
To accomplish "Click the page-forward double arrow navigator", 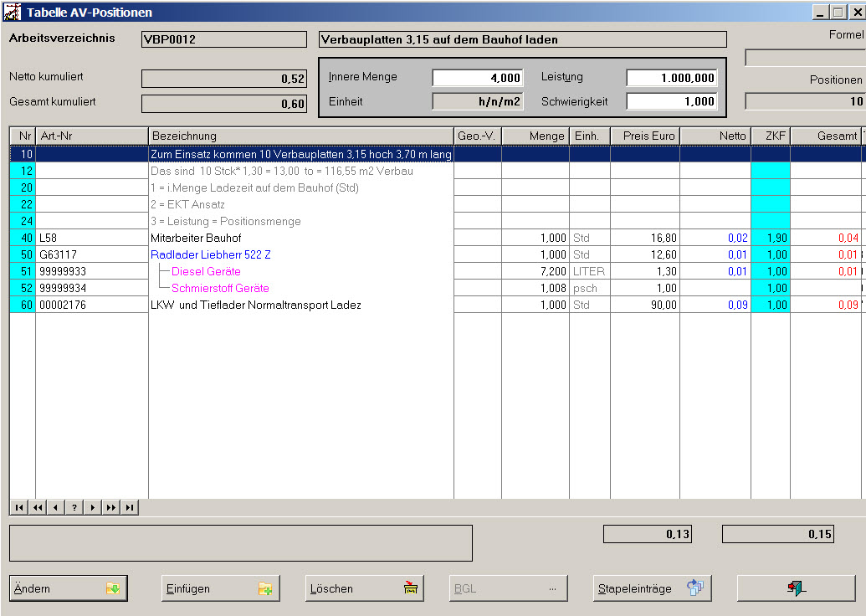I will [x=110, y=507].
